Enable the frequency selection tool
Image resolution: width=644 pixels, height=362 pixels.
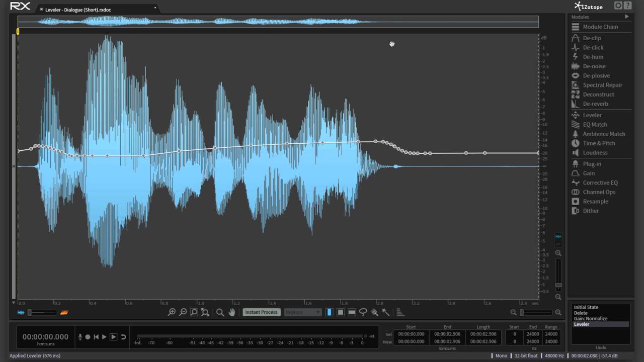point(352,312)
